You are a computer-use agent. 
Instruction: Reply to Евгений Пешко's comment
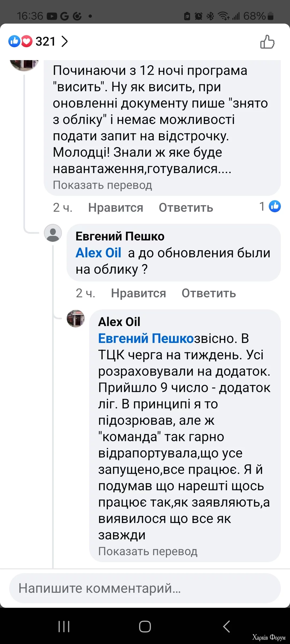tap(209, 293)
